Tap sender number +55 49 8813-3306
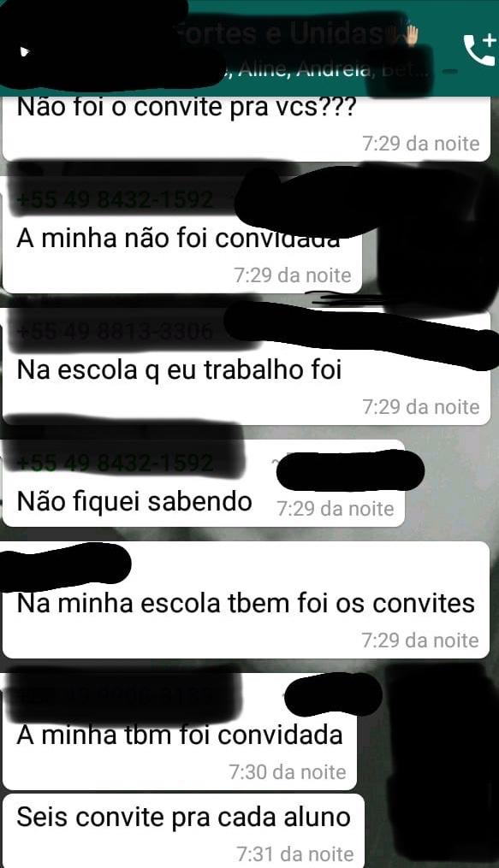Viewport: 499px width, 868px height. coord(116,332)
